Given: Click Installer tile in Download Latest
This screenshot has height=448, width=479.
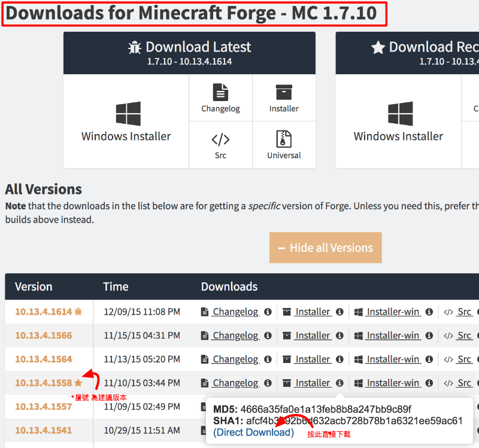Looking at the screenshot, I should coord(284,97).
